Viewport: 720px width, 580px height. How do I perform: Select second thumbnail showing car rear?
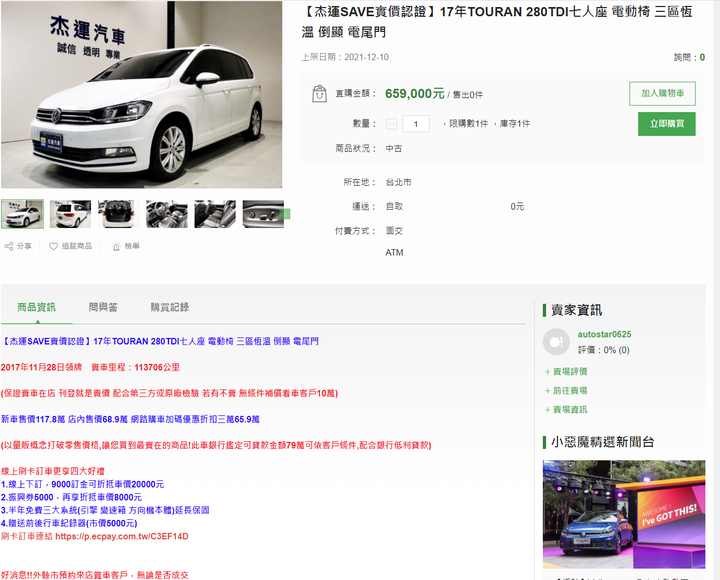pyautogui.click(x=70, y=214)
